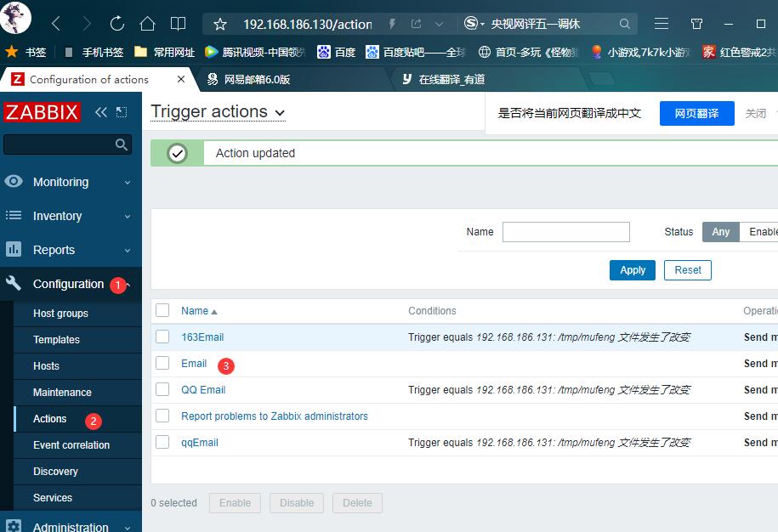Switch to the 在线翻译_有道 tab
Screen dimensions: 778x532
(x=451, y=79)
